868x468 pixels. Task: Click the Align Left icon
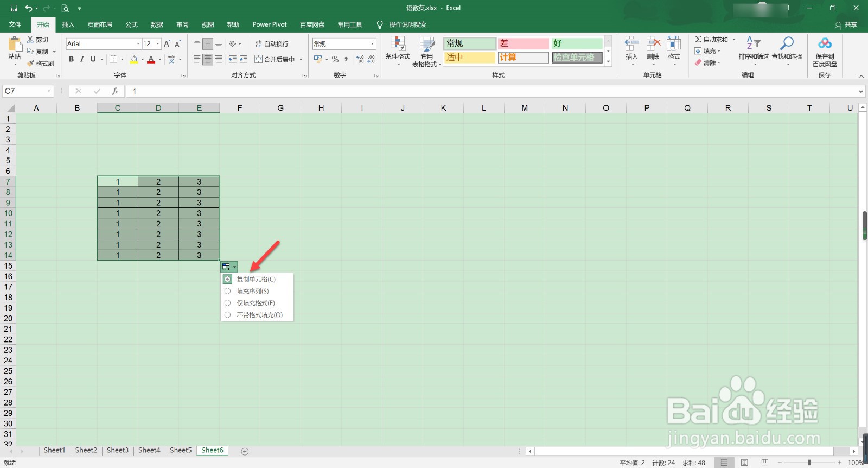tap(197, 59)
